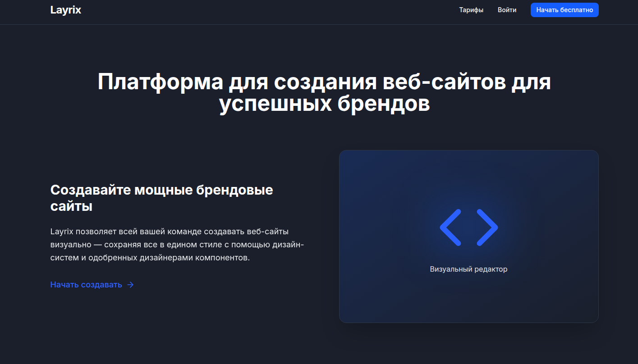This screenshot has height=364, width=638.
Task: Open the Тарифы navigation link
Action: [471, 10]
